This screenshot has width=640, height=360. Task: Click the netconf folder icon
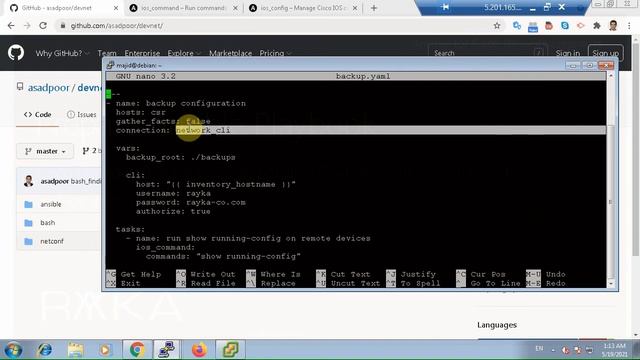coord(28,241)
